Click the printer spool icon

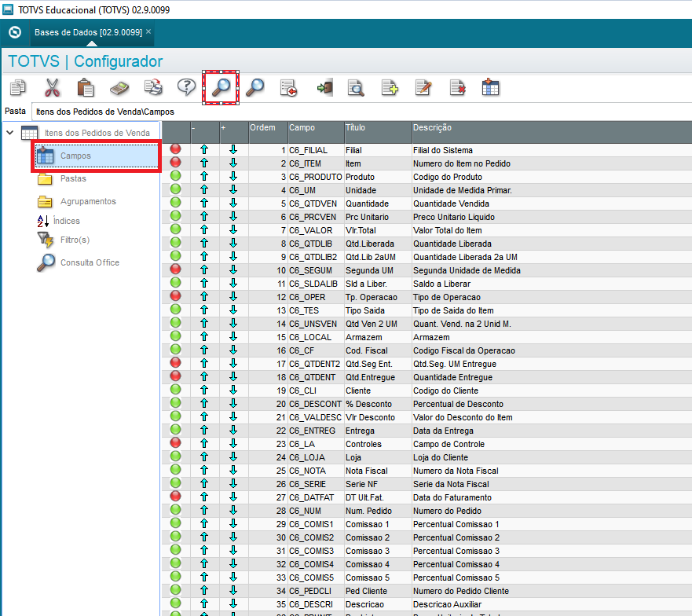(x=153, y=87)
